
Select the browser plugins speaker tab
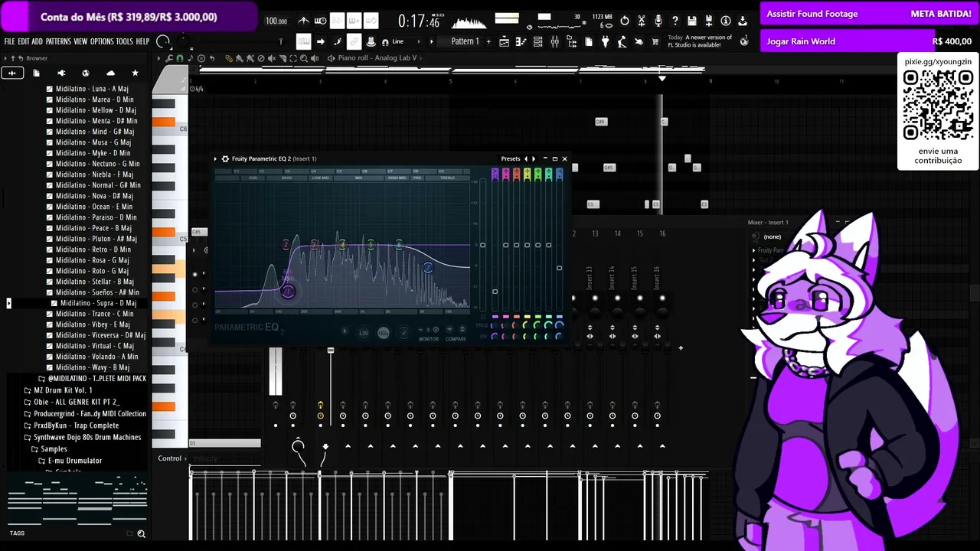[x=61, y=73]
